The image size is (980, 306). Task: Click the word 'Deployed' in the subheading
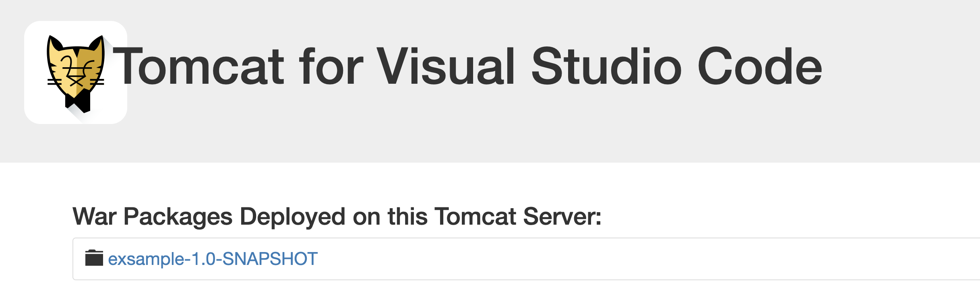click(x=293, y=217)
